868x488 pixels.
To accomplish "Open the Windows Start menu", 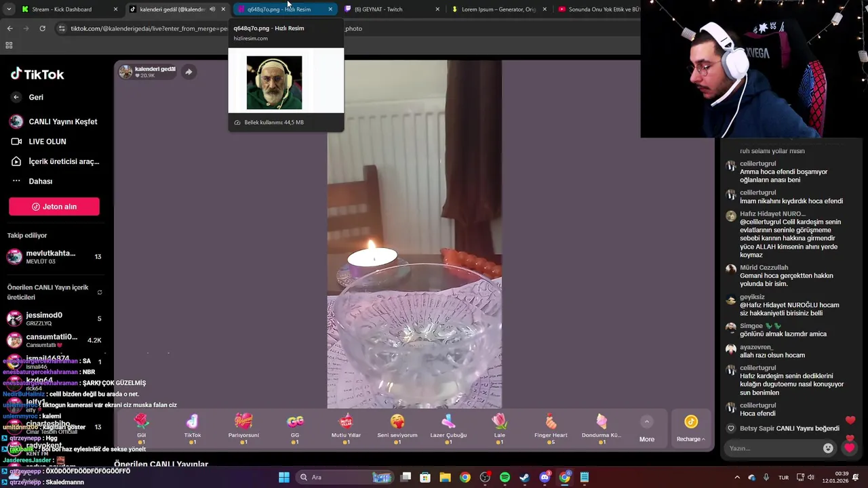I will [284, 477].
